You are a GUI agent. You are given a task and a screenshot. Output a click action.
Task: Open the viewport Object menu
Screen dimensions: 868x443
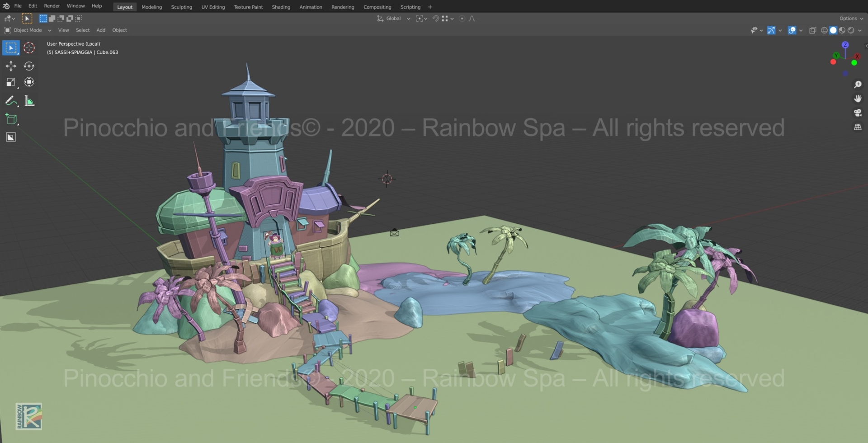click(x=119, y=30)
